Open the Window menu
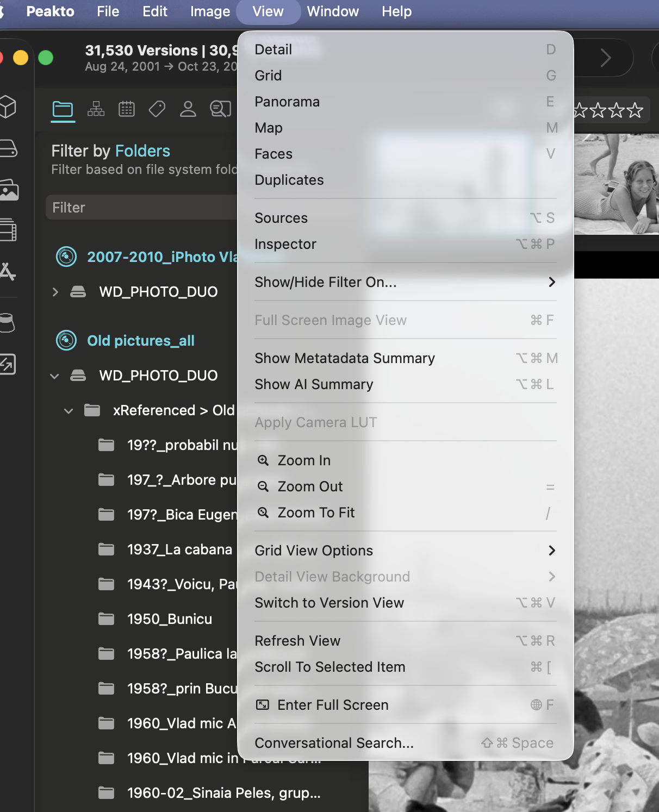This screenshot has height=812, width=659. click(x=333, y=11)
